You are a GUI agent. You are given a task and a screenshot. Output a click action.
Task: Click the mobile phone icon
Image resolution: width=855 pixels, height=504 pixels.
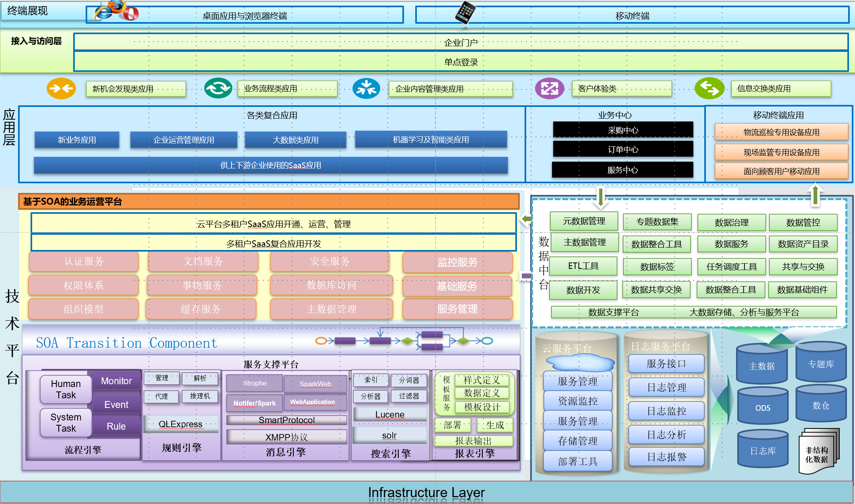pyautogui.click(x=465, y=12)
